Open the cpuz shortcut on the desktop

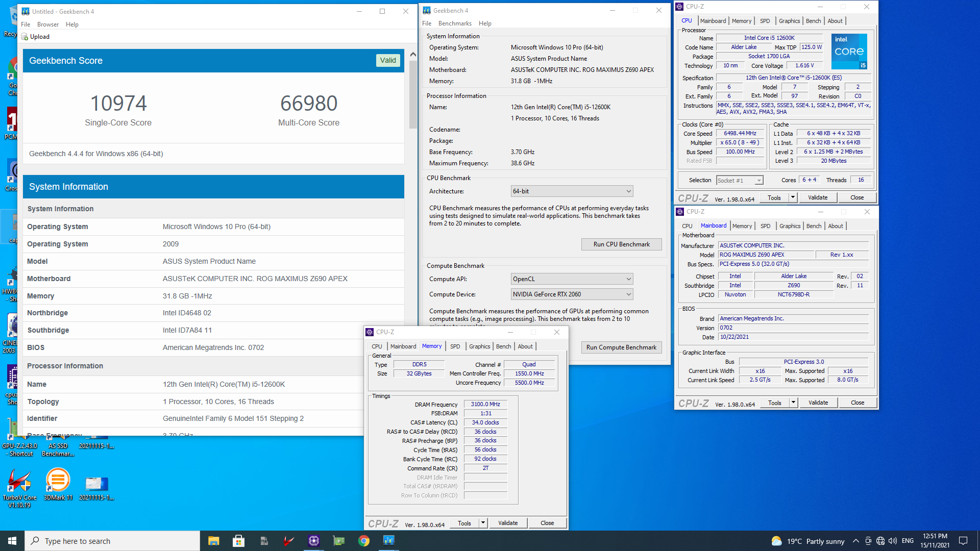coord(11,385)
